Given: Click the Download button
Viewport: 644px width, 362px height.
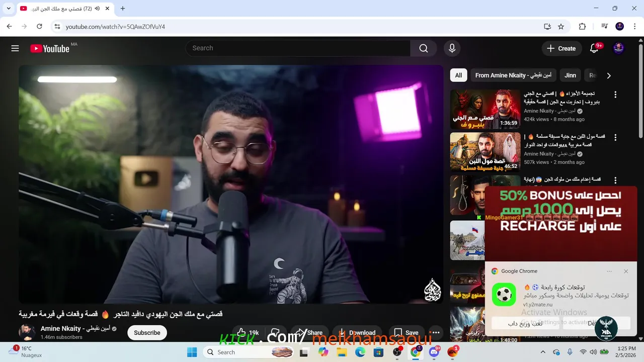Looking at the screenshot, I should [x=357, y=333].
